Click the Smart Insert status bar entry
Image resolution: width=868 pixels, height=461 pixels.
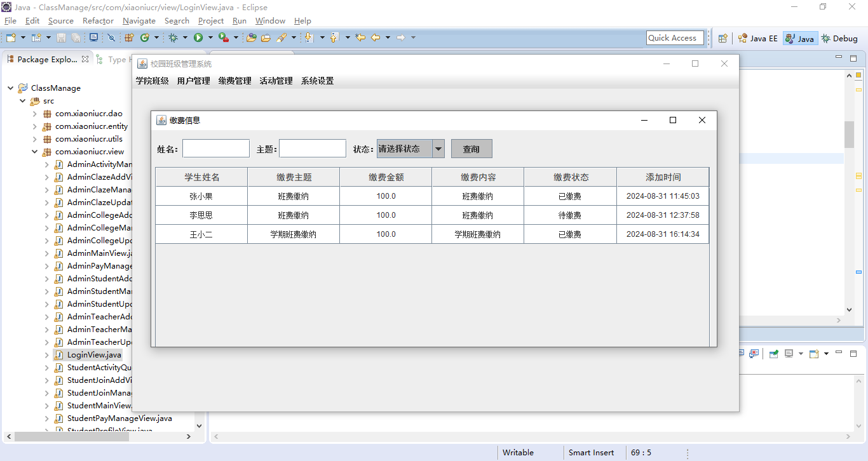pyautogui.click(x=592, y=453)
